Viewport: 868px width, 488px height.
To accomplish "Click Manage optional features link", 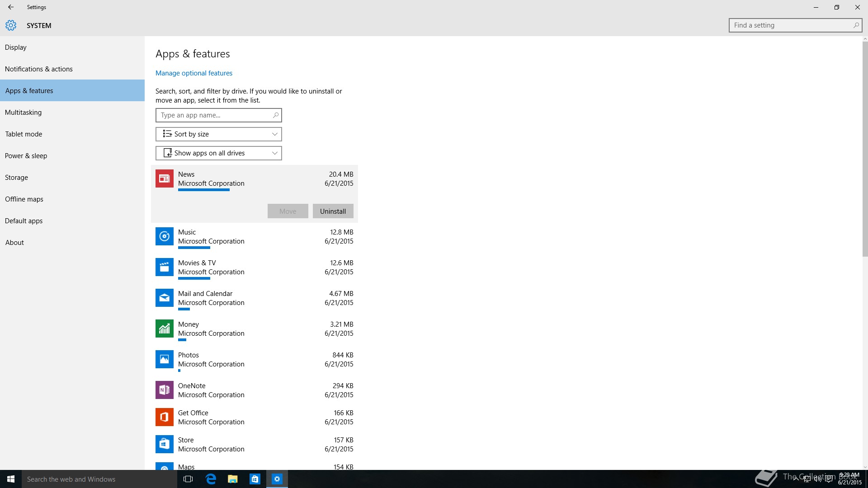I will (x=194, y=73).
